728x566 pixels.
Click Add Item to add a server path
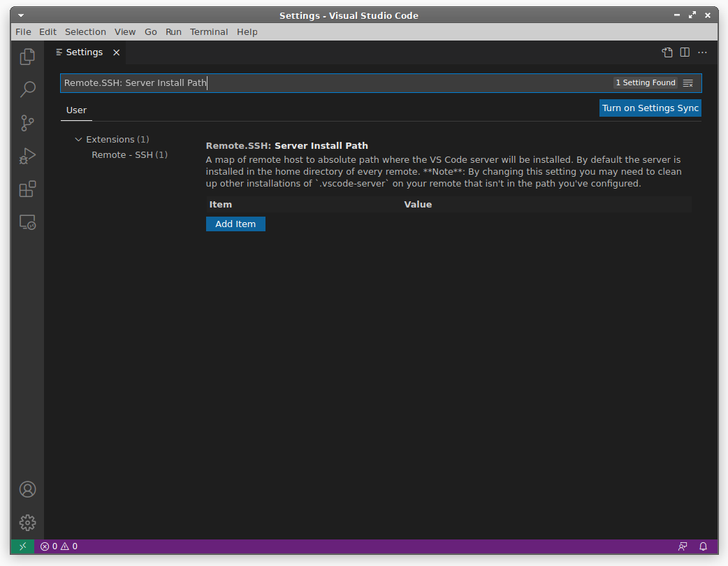(x=235, y=224)
